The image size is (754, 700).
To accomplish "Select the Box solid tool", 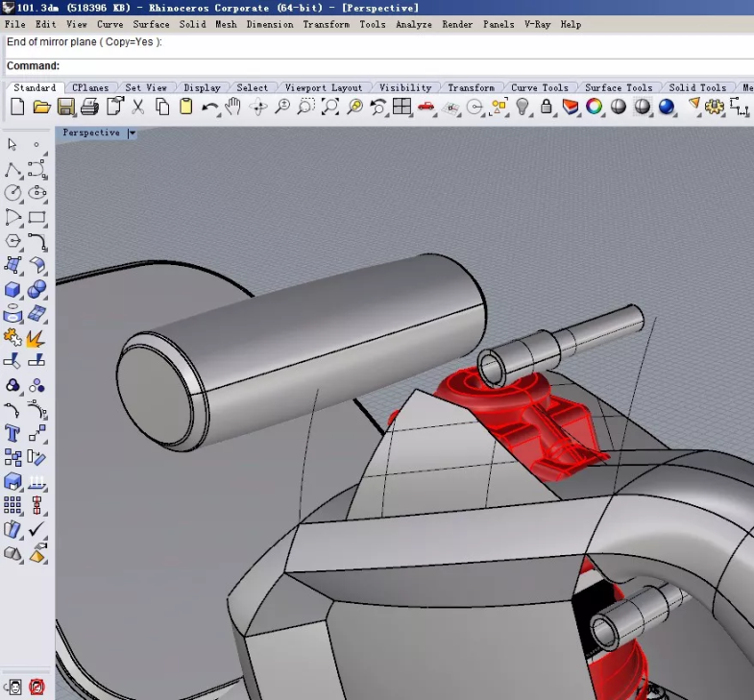I will click(x=12, y=289).
